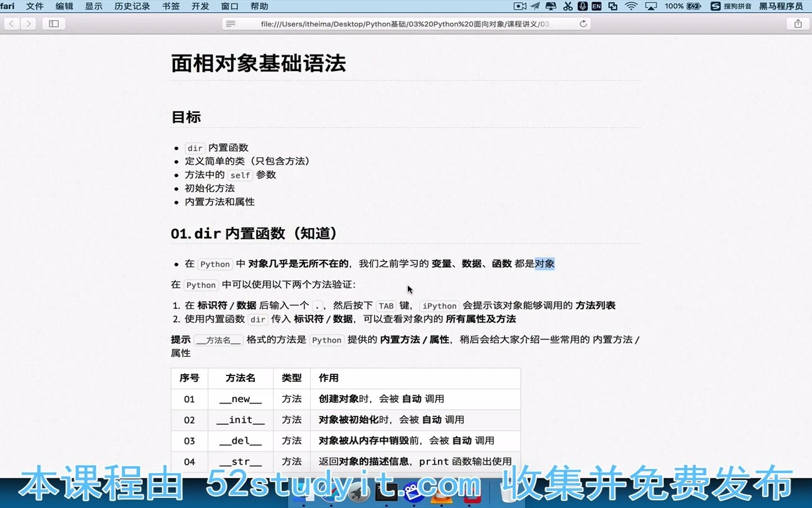Viewport: 812px width, 508px height.
Task: Open VLC from the Dock
Action: point(441,496)
